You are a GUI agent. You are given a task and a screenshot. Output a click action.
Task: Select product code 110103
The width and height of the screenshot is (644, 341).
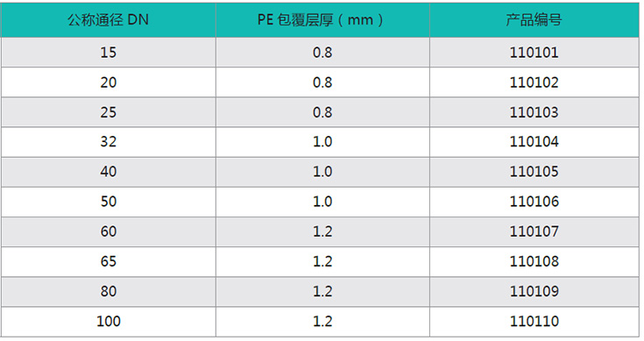[x=534, y=112]
